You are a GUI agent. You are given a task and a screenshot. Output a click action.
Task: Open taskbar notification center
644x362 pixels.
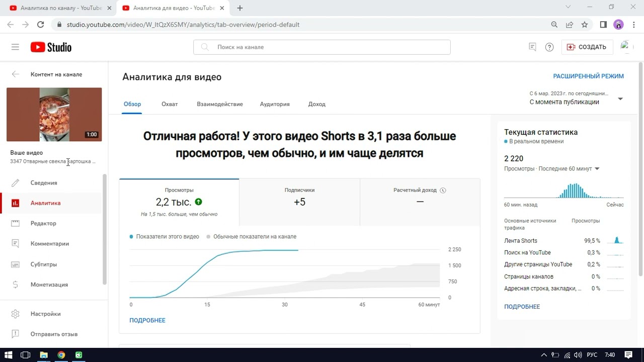[x=628, y=354]
